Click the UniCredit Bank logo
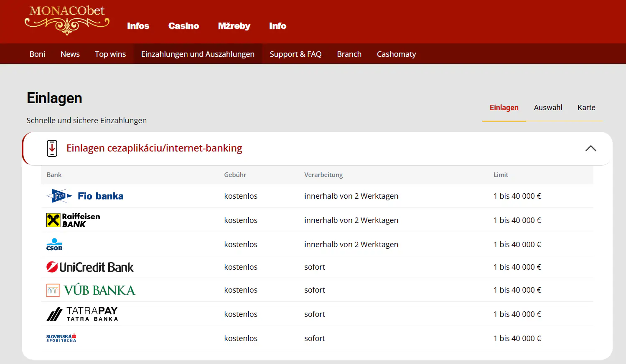 (x=90, y=267)
